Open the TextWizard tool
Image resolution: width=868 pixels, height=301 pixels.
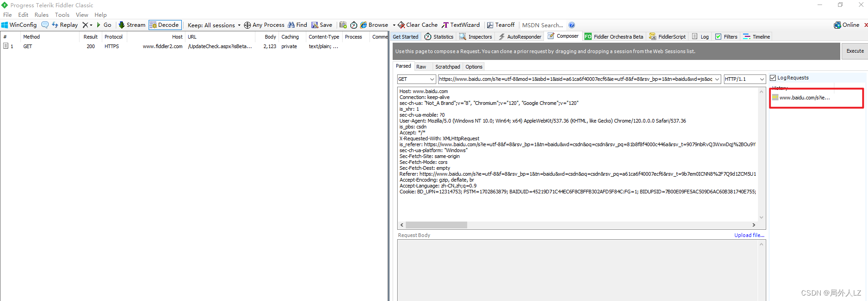[x=461, y=25]
